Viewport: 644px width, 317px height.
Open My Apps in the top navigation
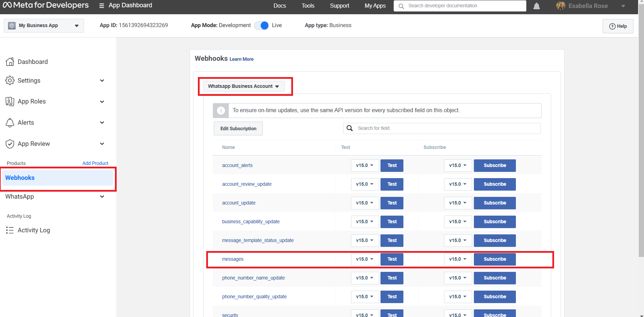point(375,6)
